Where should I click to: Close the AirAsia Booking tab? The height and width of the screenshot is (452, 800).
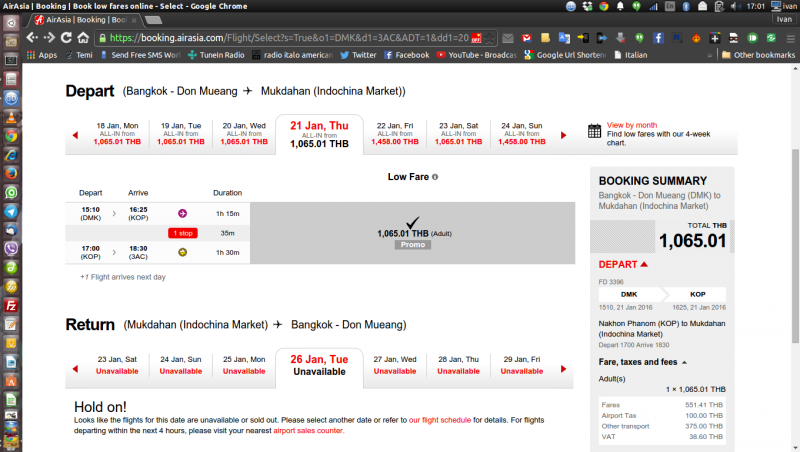(x=134, y=20)
